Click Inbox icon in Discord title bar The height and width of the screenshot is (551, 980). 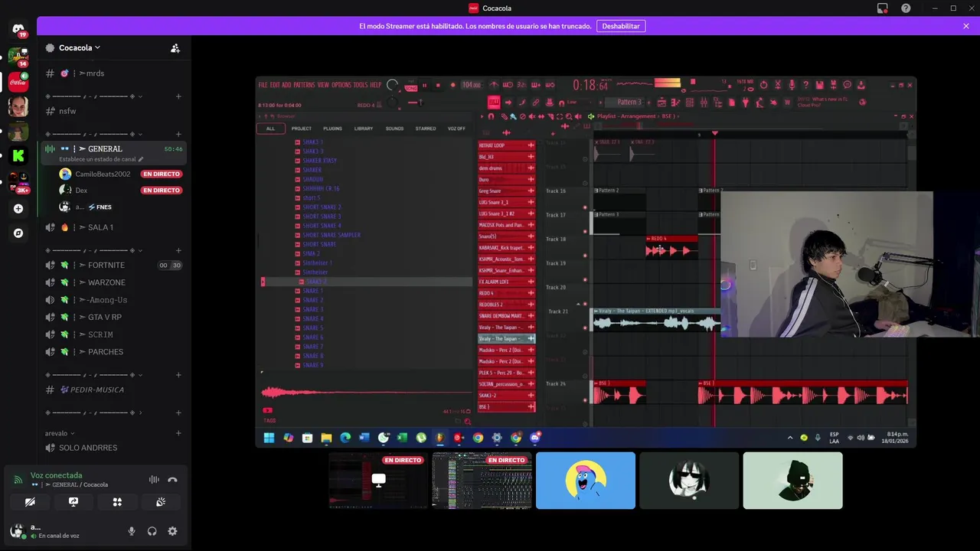tap(883, 8)
